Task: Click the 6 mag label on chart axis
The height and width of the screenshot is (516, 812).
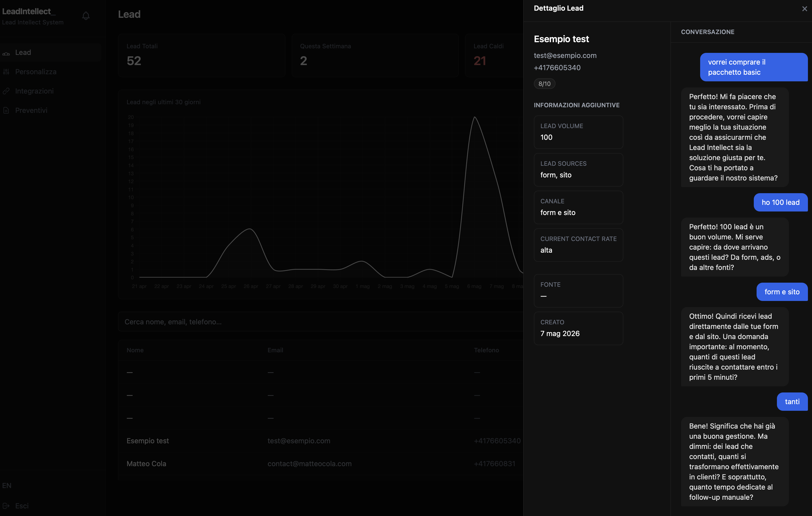Action: pyautogui.click(x=474, y=286)
